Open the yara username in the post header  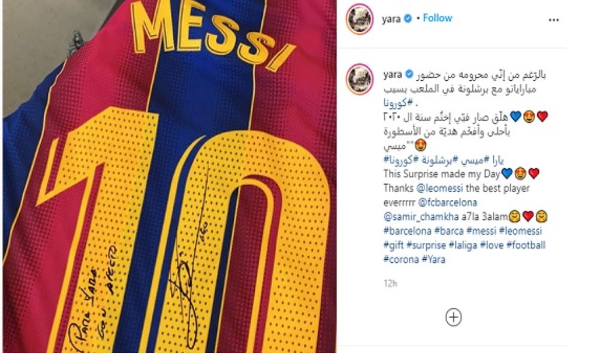pyautogui.click(x=391, y=19)
